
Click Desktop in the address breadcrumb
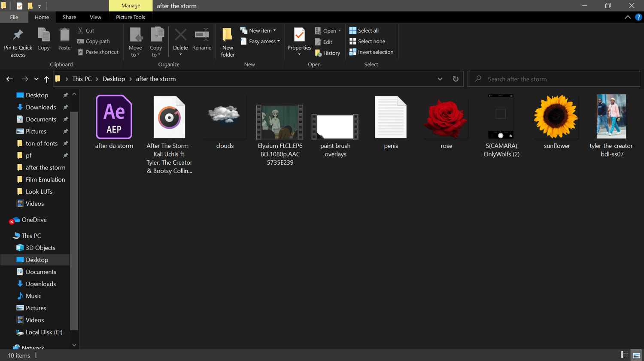tap(114, 79)
